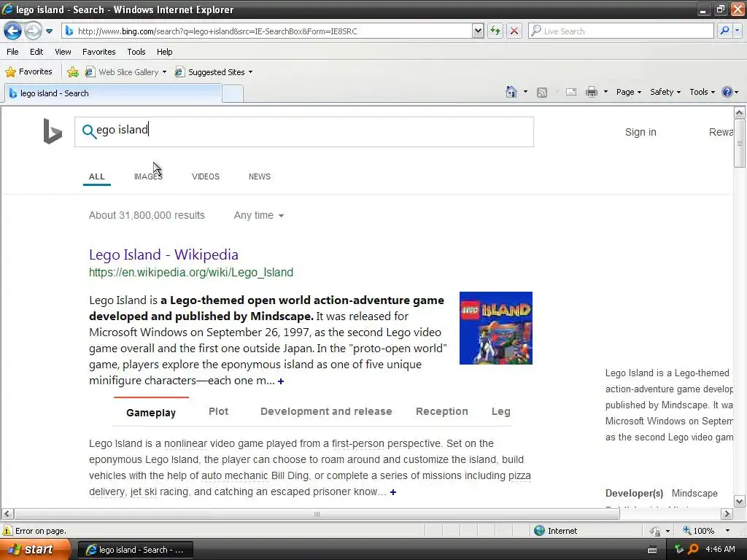
Task: Open the recent pages dropdown arrow
Action: [49, 31]
